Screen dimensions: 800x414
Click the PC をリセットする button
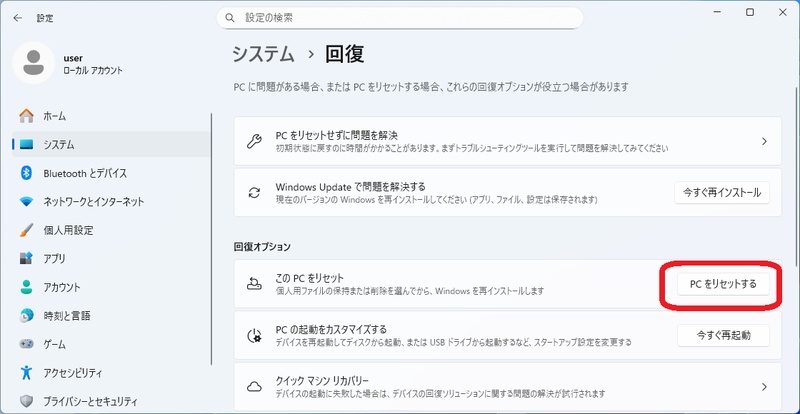click(723, 284)
